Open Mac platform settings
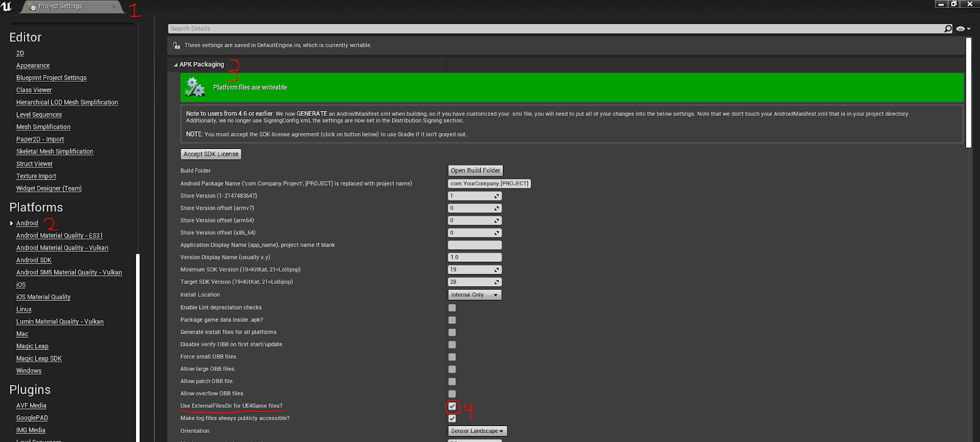 22,333
